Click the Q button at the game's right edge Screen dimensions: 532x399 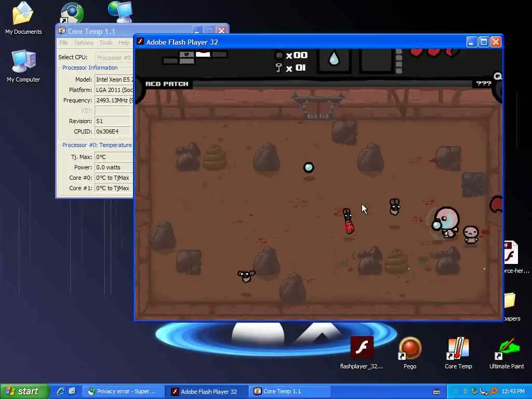pos(498,76)
